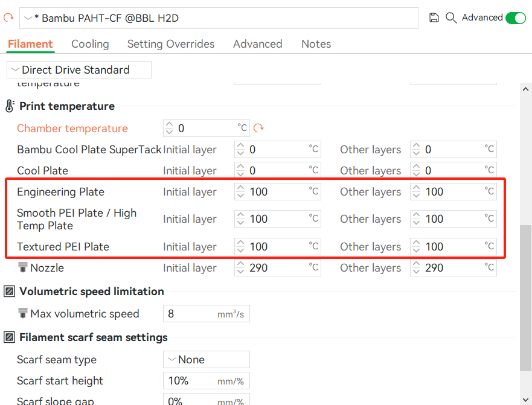Click the Print temperature thermometer icon
The image size is (532, 405).
tap(10, 106)
